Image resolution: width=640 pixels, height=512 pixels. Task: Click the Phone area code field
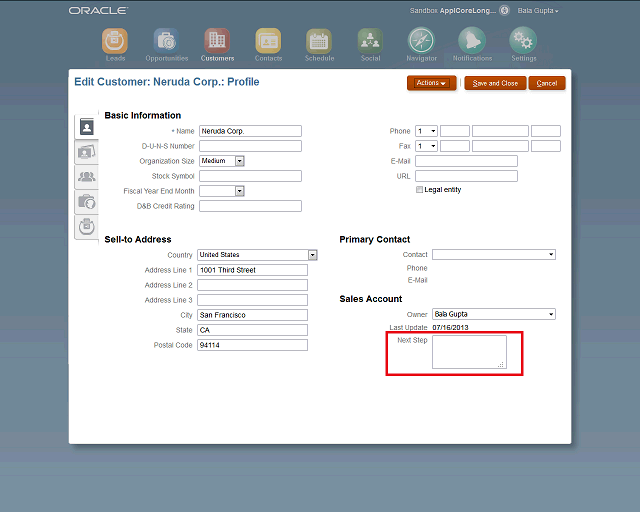455,131
